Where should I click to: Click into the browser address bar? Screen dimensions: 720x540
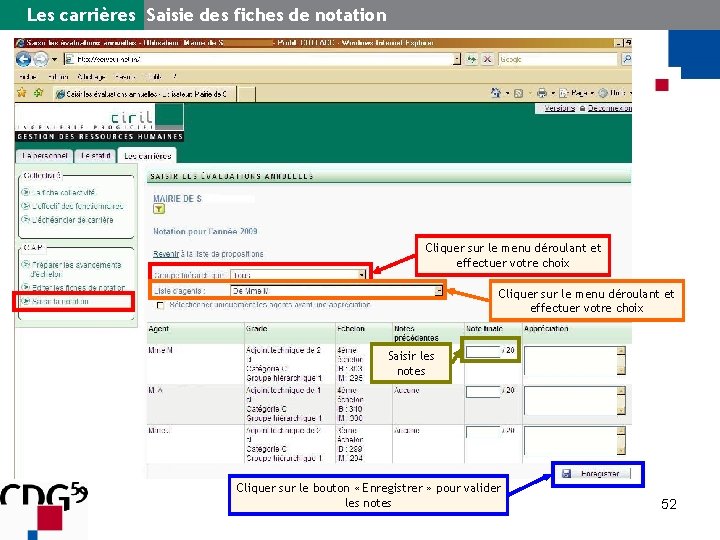259,59
